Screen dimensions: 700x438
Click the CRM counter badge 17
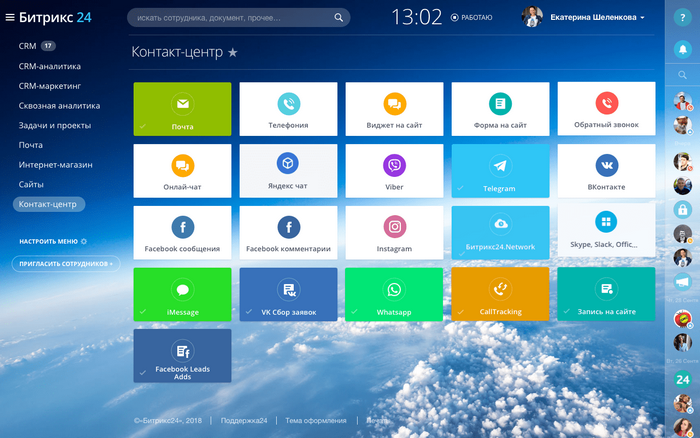48,46
